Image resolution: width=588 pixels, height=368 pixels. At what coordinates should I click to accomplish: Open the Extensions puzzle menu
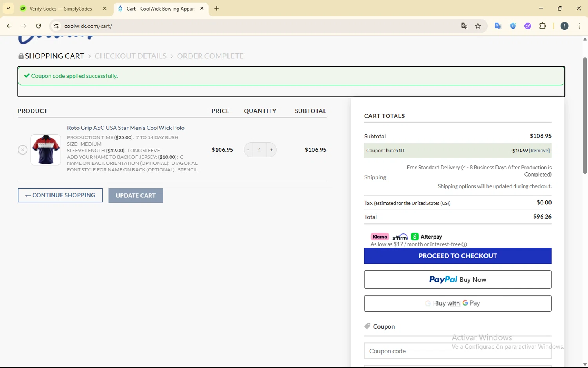click(543, 26)
